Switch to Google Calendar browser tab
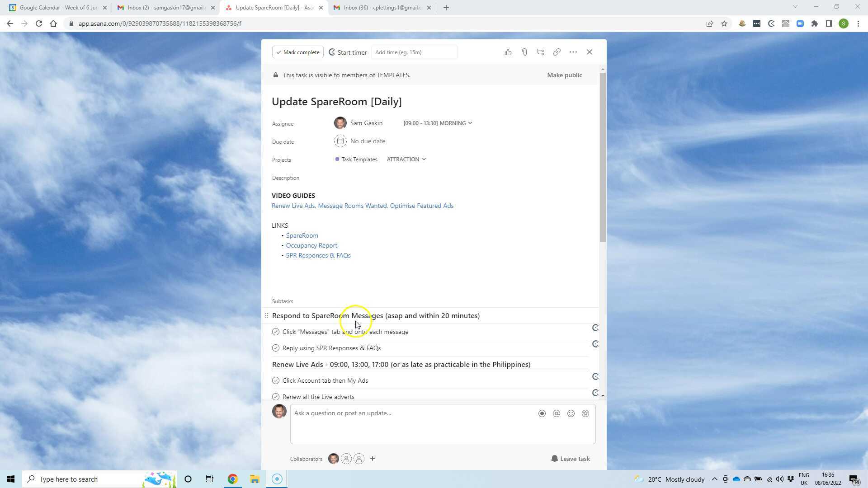This screenshot has height=488, width=868. pos(58,8)
